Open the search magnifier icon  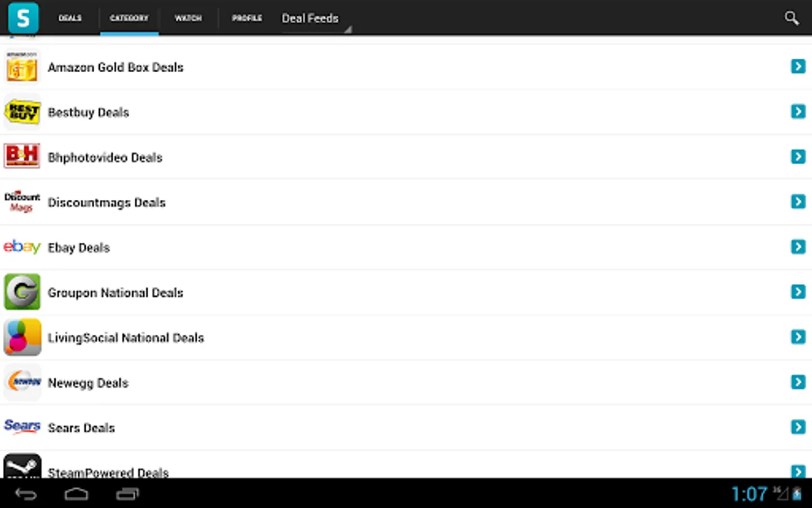tap(792, 18)
